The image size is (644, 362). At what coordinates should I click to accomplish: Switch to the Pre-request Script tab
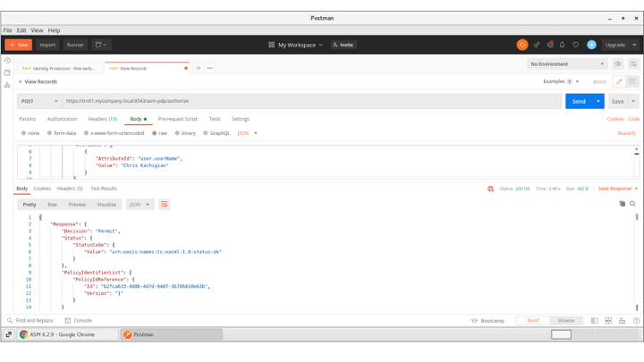tap(177, 119)
